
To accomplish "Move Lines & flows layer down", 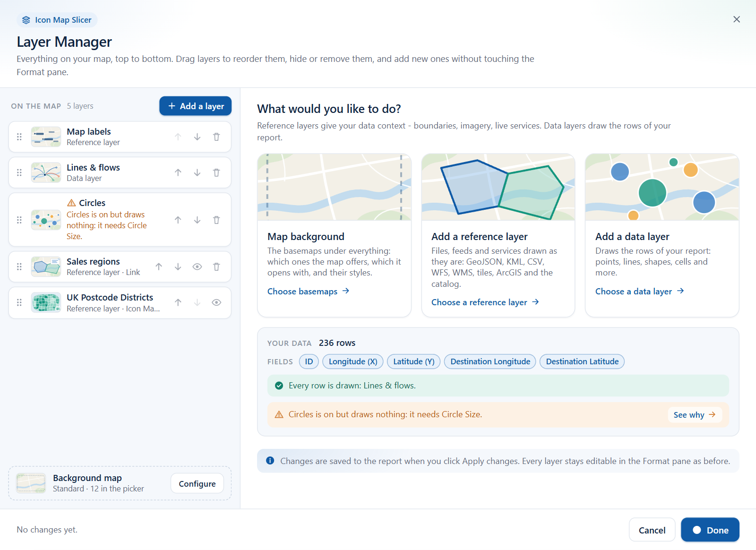I will (197, 173).
